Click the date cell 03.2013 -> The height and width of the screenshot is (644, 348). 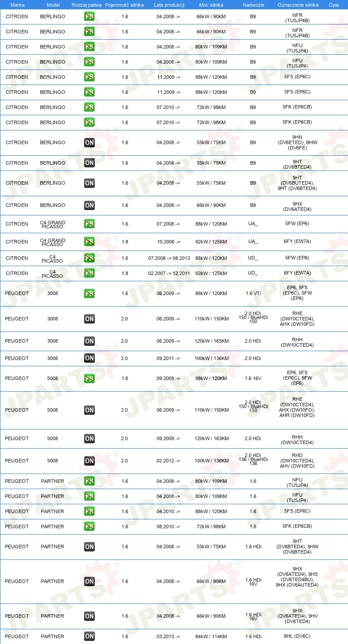point(169,636)
